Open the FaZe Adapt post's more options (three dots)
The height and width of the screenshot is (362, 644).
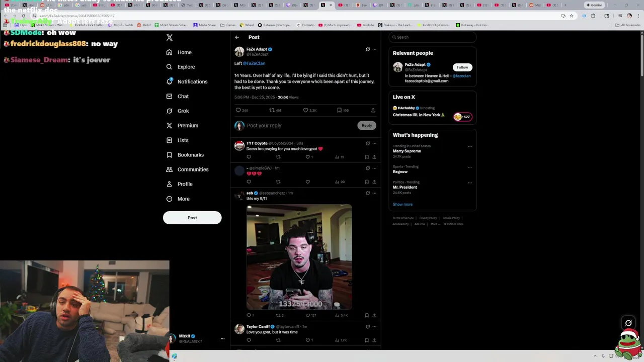[x=374, y=49]
